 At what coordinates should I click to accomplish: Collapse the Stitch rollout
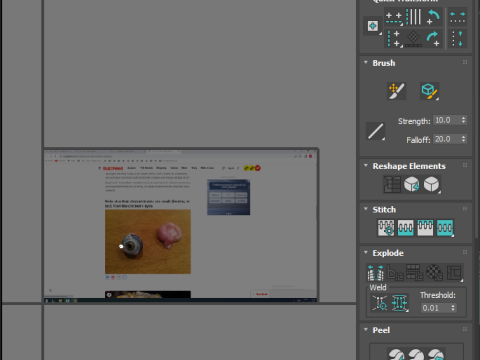[366, 209]
